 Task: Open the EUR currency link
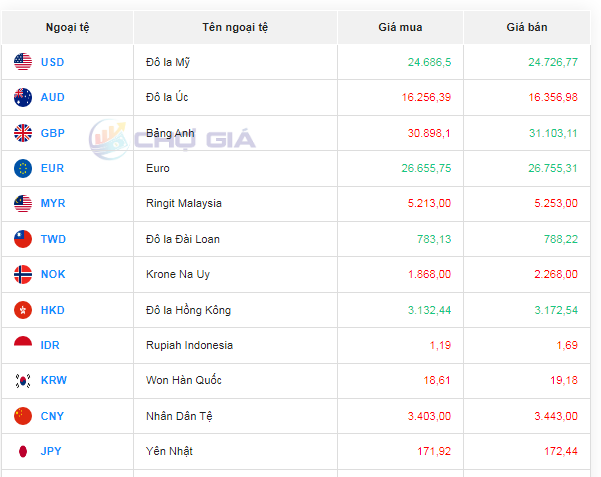point(52,168)
